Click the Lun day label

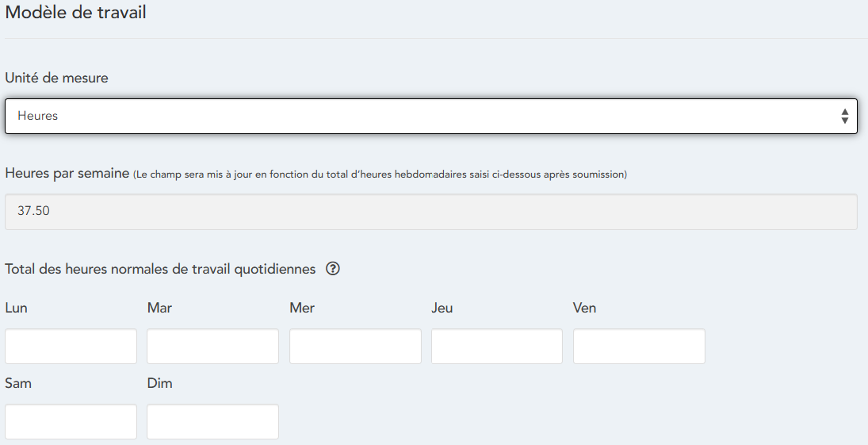16,308
